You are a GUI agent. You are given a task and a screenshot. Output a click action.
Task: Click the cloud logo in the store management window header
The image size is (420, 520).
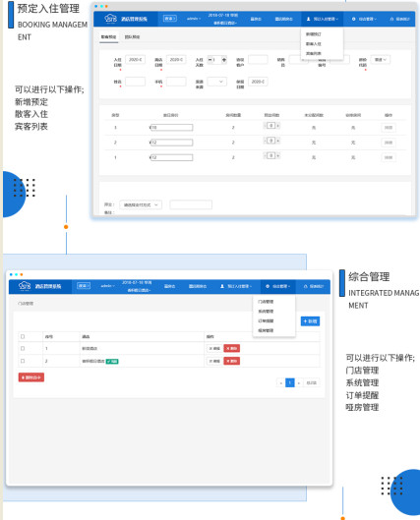pyautogui.click(x=25, y=286)
